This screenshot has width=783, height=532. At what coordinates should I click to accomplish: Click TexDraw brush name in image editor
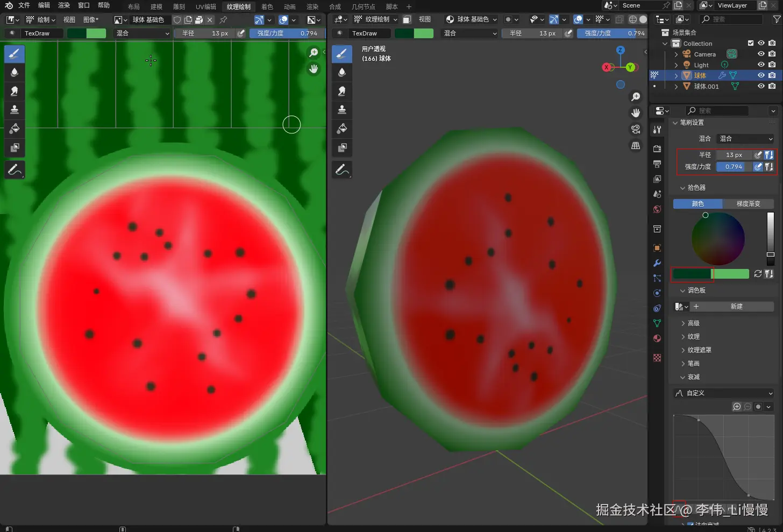(x=38, y=33)
